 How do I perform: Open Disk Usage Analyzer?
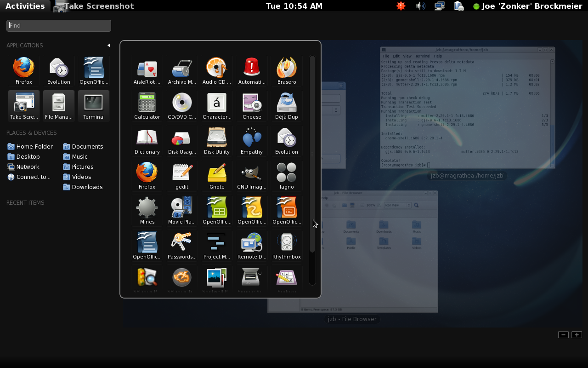pyautogui.click(x=182, y=140)
